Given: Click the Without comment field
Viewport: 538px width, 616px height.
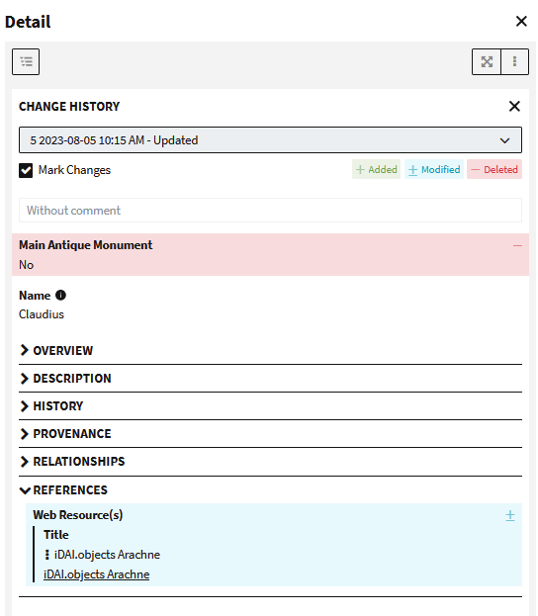Looking at the screenshot, I should (x=270, y=210).
